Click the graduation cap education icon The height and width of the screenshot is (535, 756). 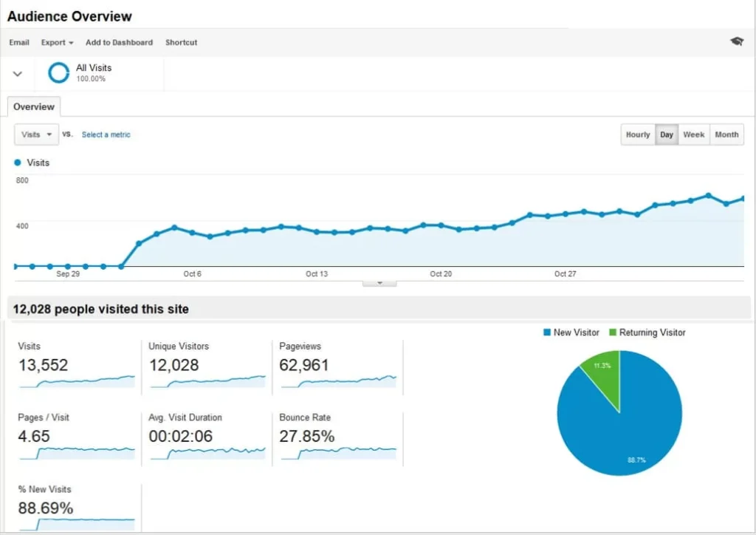coord(736,41)
